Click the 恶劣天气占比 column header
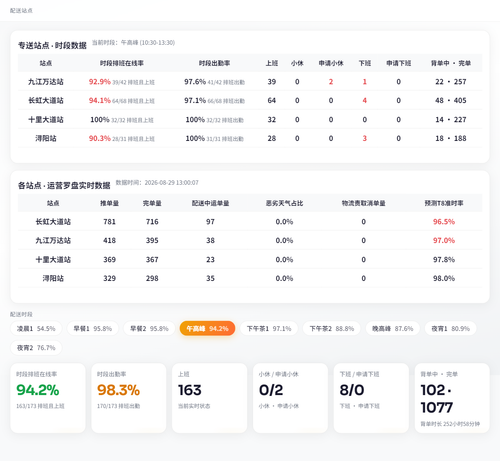The width and height of the screenshot is (500, 461). 284,203
